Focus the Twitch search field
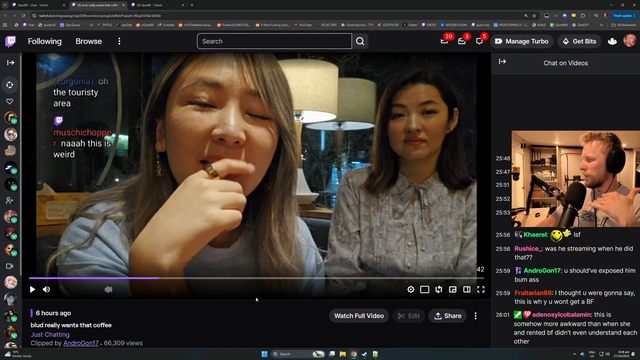The height and width of the screenshot is (360, 640). point(274,41)
